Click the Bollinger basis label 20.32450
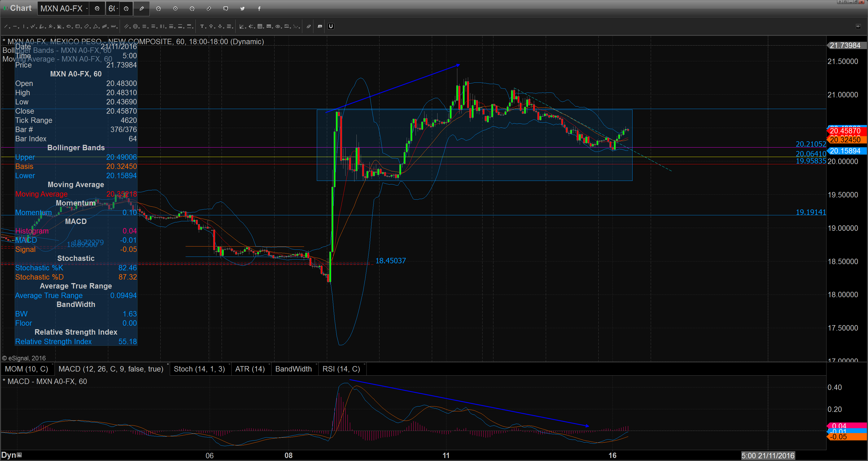 coord(847,139)
